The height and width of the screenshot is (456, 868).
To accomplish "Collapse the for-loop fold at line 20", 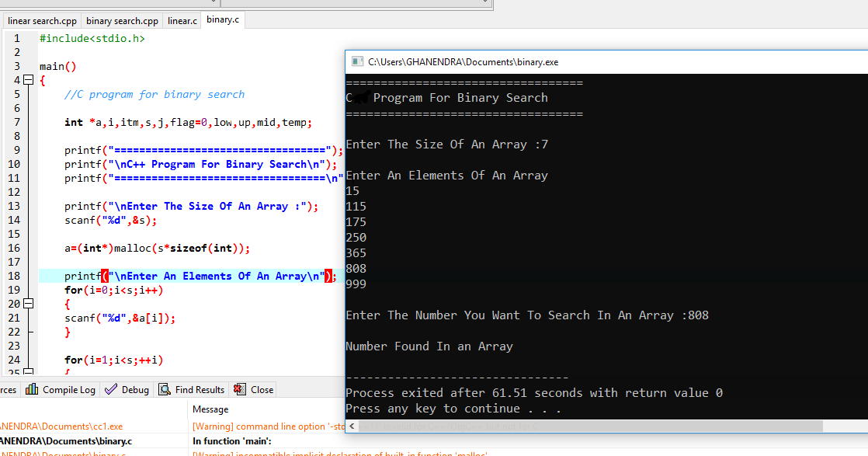I will tap(27, 303).
